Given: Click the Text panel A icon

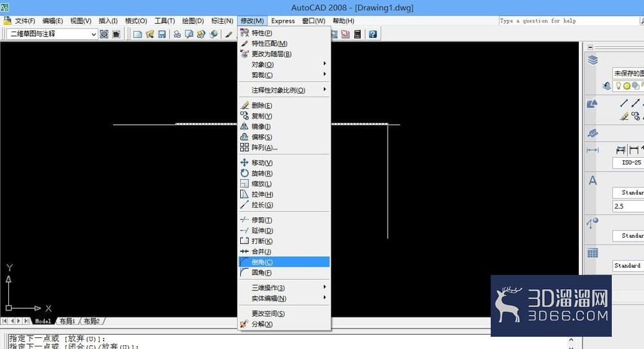Looking at the screenshot, I should click(592, 180).
